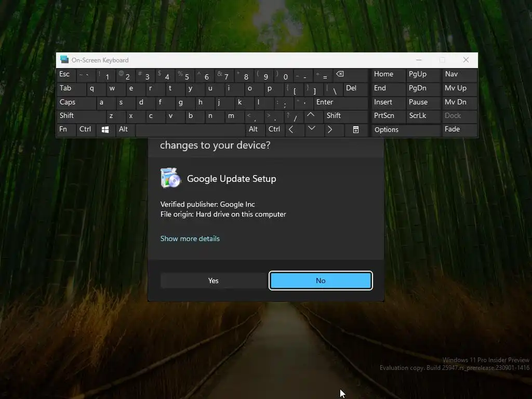Toggle the right Ctrl key
532x399 pixels.
[x=275, y=129]
